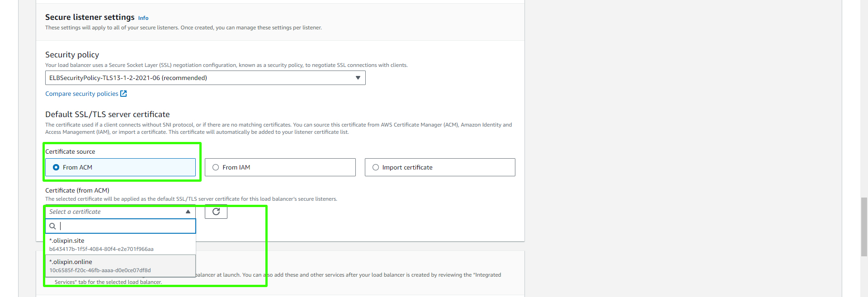Open the Security policy dropdown
This screenshot has height=297, width=868.
pos(205,78)
